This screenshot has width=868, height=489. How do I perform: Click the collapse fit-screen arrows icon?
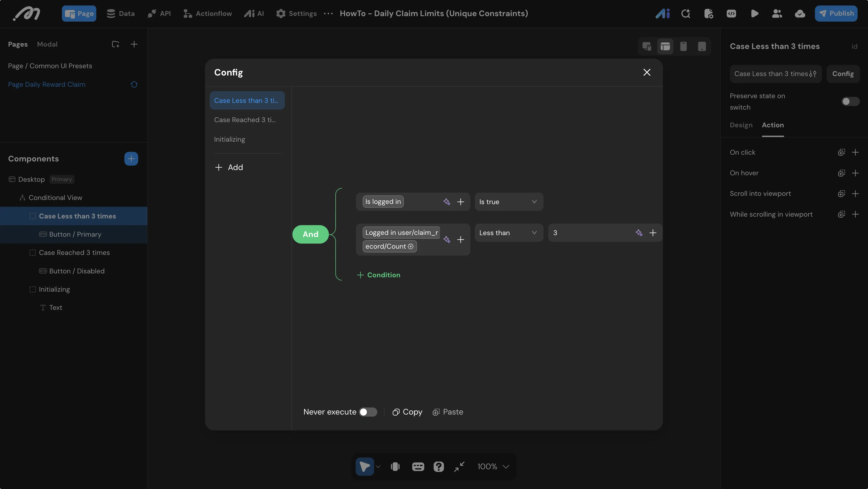(x=459, y=466)
